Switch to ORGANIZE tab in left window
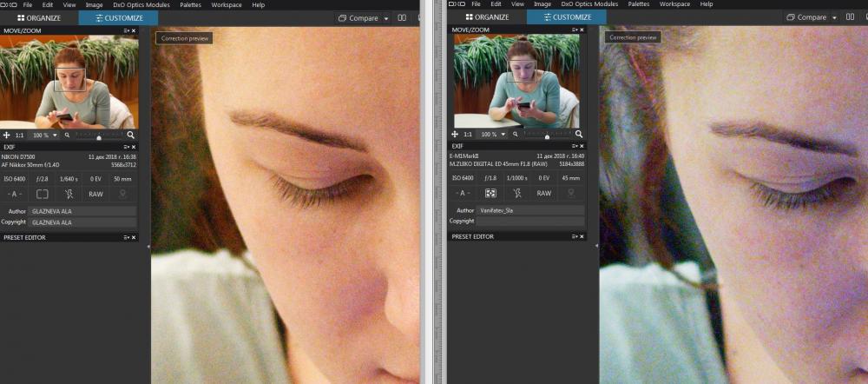868x384 pixels. tap(39, 17)
